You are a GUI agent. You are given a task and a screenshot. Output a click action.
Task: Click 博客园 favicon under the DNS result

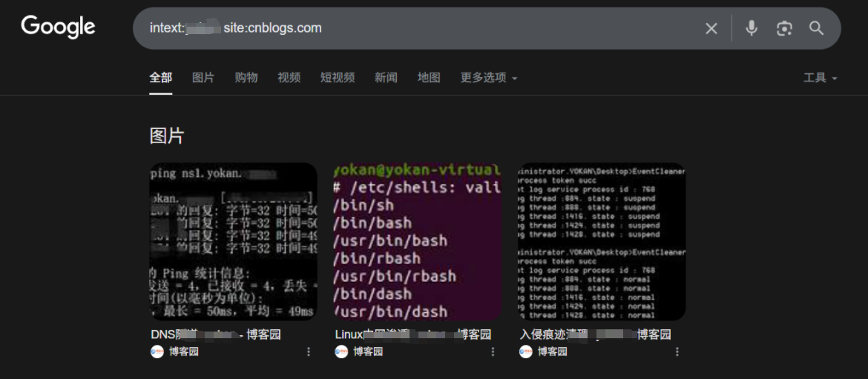157,352
